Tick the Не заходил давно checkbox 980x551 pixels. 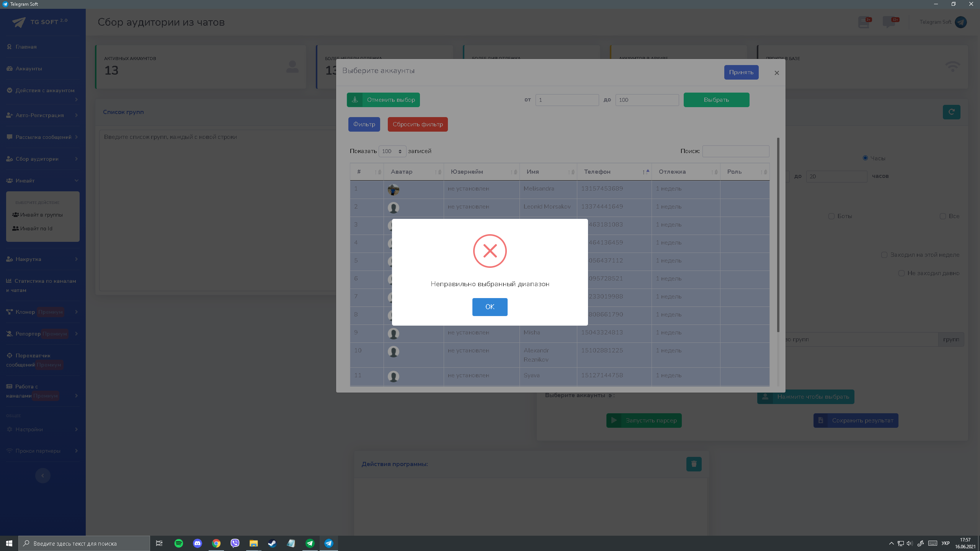pyautogui.click(x=901, y=273)
